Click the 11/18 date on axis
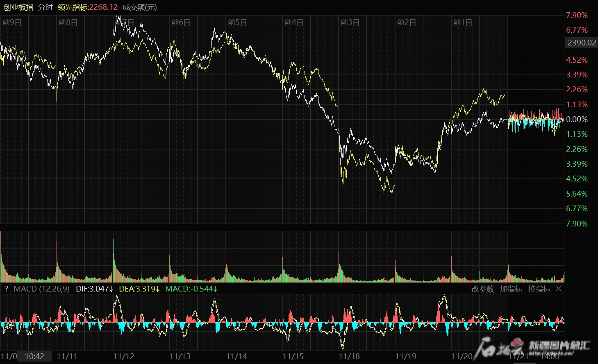 [x=349, y=356]
